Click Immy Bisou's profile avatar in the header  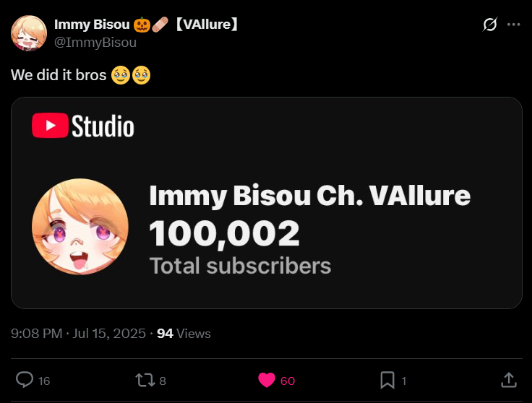click(x=30, y=33)
